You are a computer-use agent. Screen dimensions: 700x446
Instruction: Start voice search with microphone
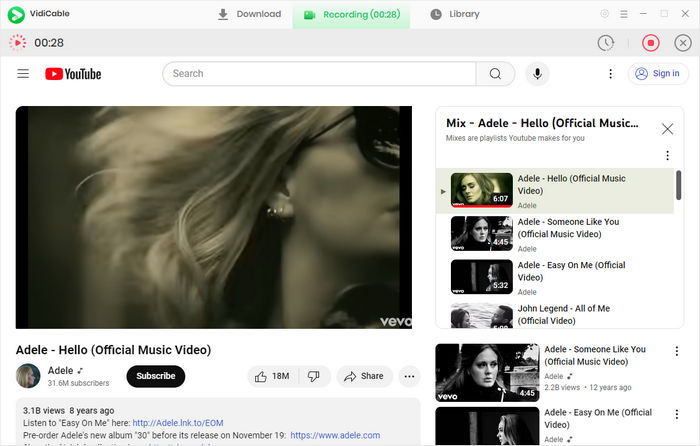pyautogui.click(x=538, y=74)
